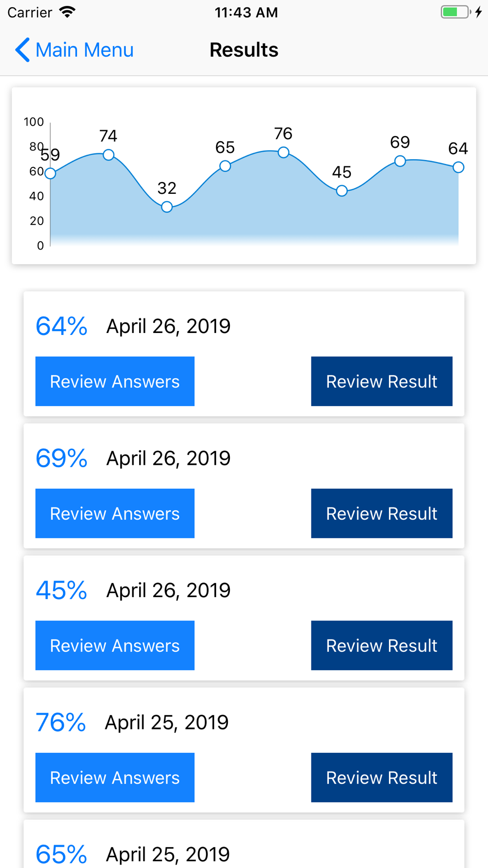Tap the battery indicator icon

point(455,12)
